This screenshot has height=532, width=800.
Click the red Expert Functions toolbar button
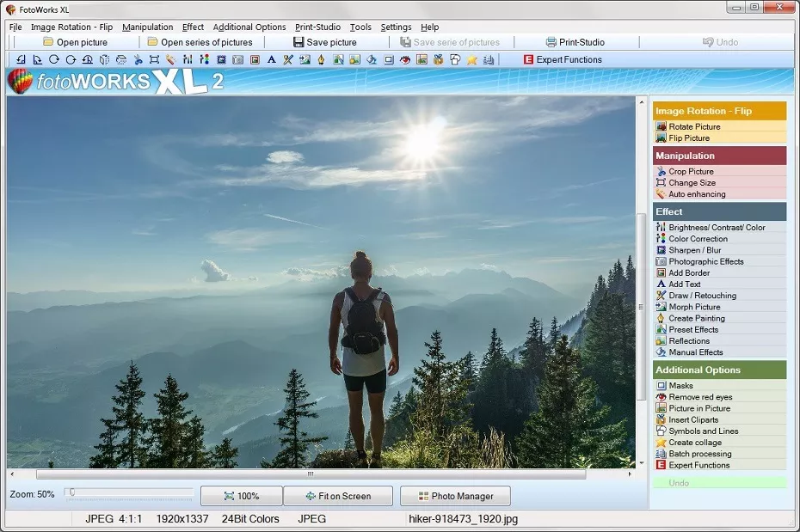(x=562, y=60)
